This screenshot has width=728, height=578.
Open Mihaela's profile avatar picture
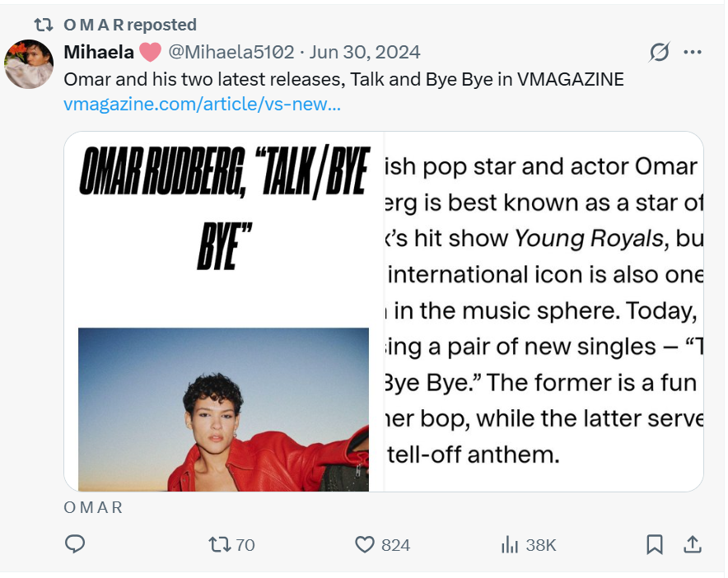[x=29, y=63]
